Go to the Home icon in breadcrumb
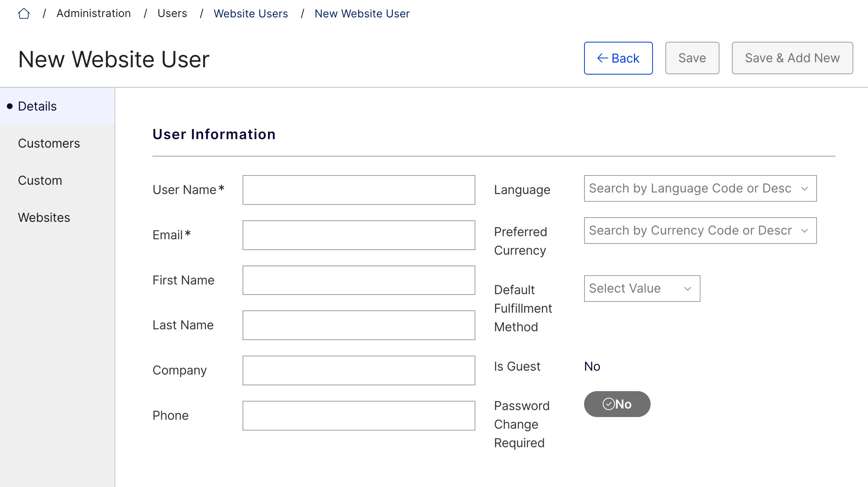This screenshot has width=868, height=487. (x=24, y=14)
